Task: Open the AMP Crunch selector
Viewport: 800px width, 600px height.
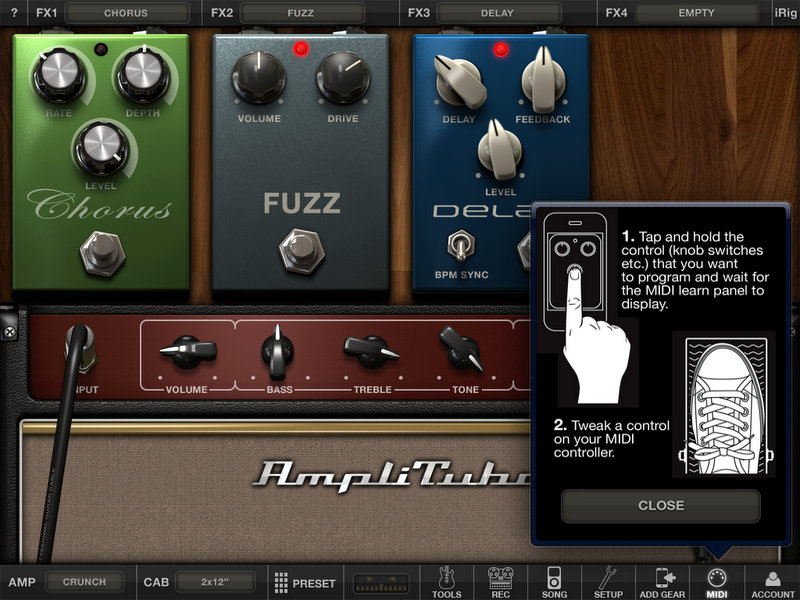Action: pyautogui.click(x=84, y=582)
